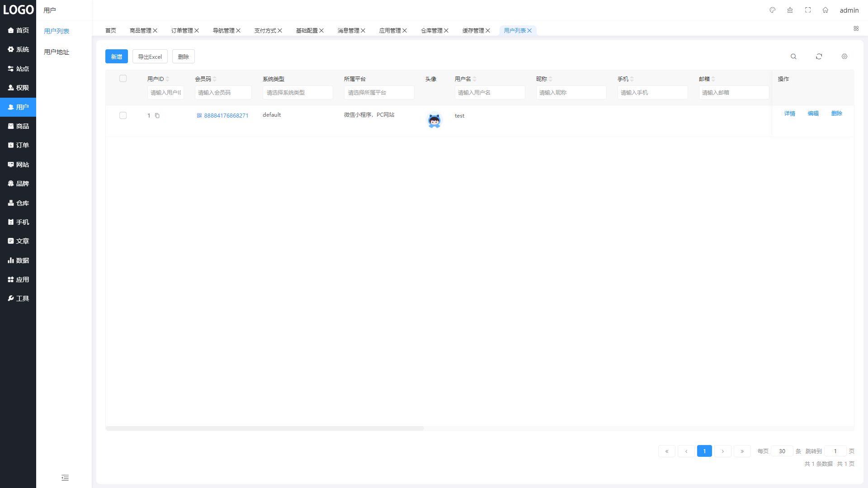The height and width of the screenshot is (488, 868).
Task: Click the search magnifier icon above table
Action: (x=793, y=57)
